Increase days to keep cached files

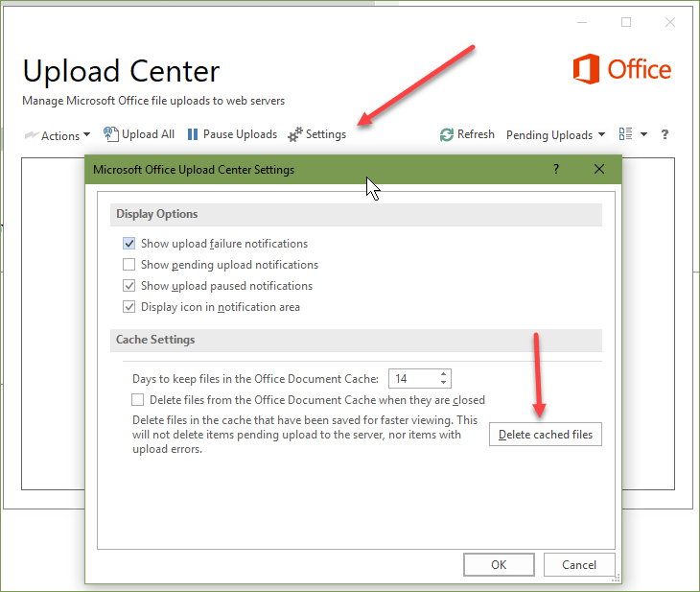443,374
